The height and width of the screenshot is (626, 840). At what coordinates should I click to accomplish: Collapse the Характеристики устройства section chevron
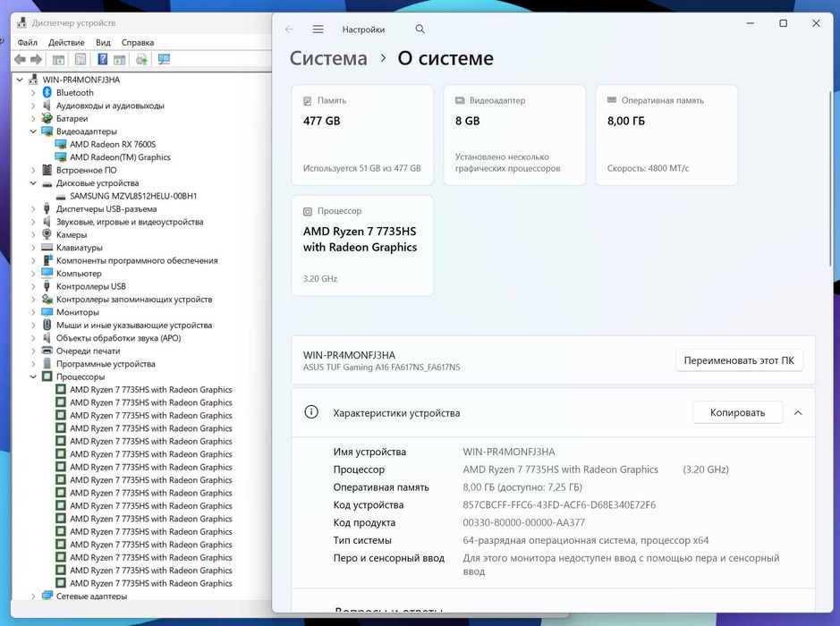(798, 413)
